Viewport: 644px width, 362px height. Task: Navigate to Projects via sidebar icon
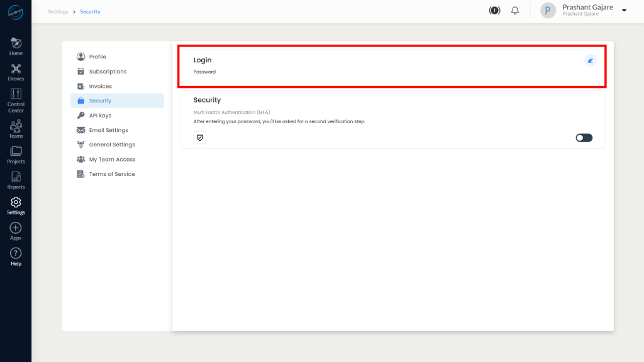coord(15,153)
